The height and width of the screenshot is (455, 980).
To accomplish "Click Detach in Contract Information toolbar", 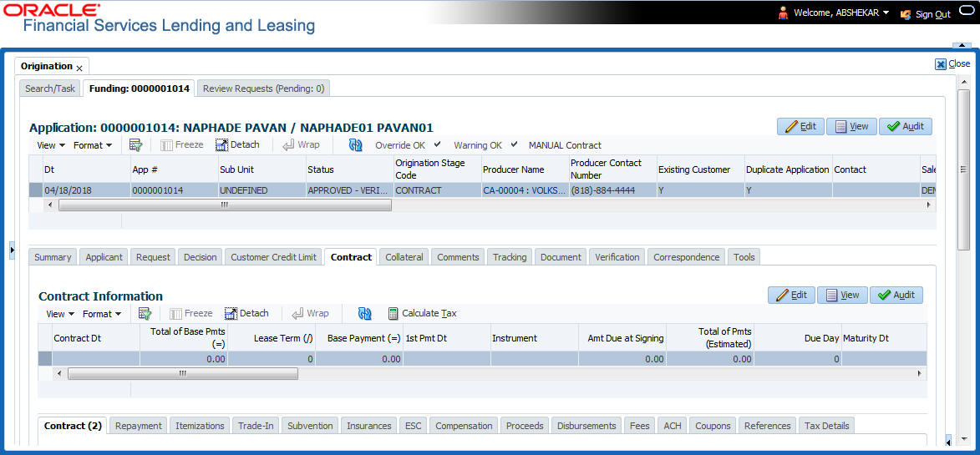I will click(246, 313).
